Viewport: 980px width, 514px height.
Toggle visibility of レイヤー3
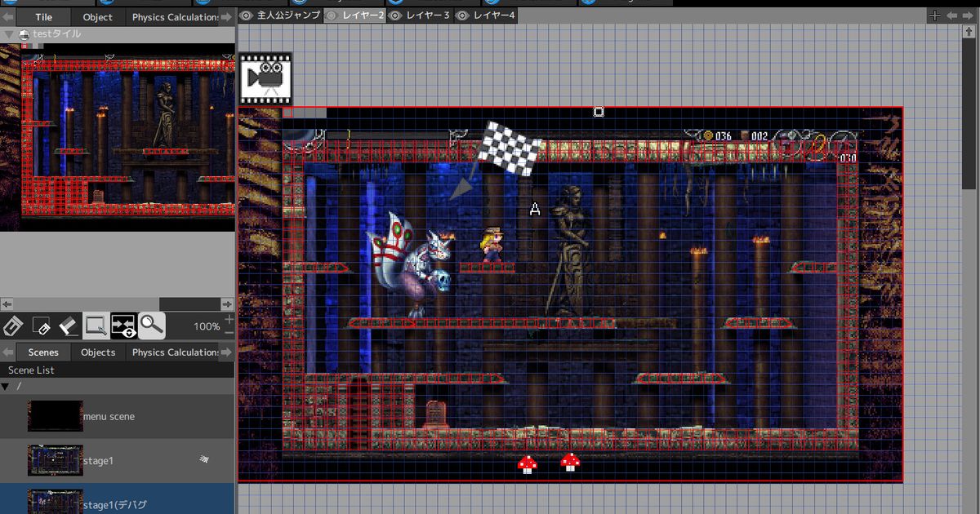[395, 16]
